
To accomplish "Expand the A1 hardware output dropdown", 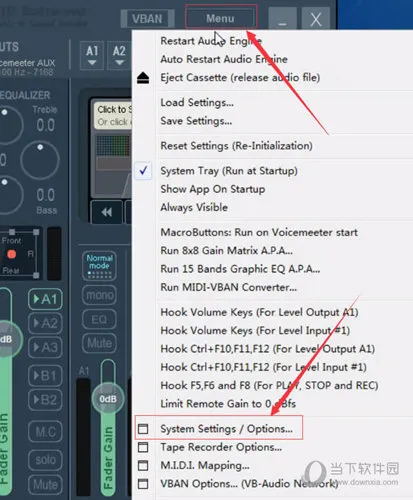I will point(92,55).
